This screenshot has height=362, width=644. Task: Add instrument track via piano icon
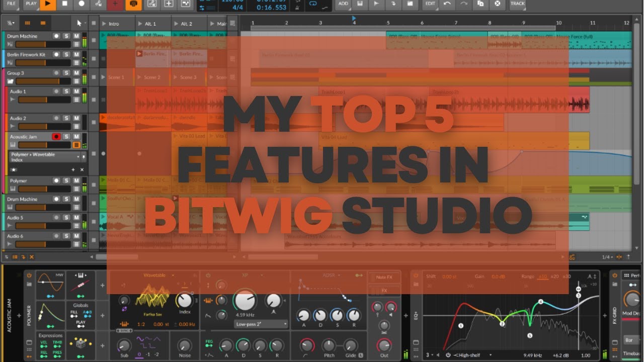(360, 4)
